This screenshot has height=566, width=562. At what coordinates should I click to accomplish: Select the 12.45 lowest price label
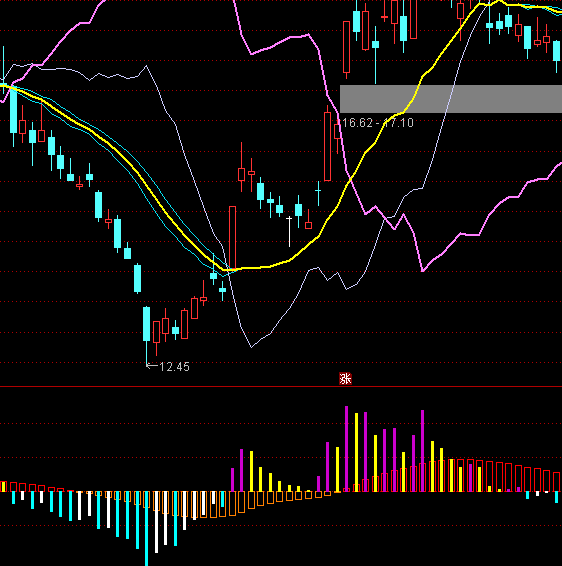click(174, 367)
